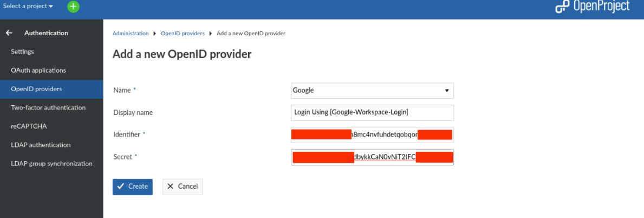The height and width of the screenshot is (218, 644).
Task: Click the Administration breadcrumb link
Action: [131, 34]
